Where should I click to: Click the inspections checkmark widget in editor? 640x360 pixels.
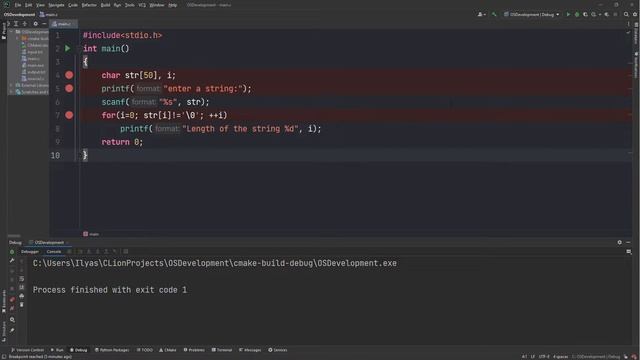(x=628, y=33)
